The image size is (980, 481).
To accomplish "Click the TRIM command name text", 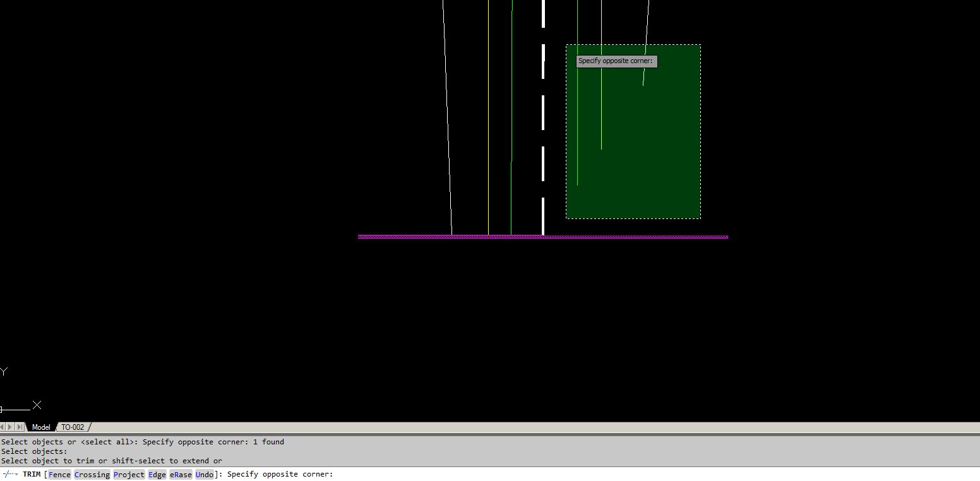I will [32, 475].
